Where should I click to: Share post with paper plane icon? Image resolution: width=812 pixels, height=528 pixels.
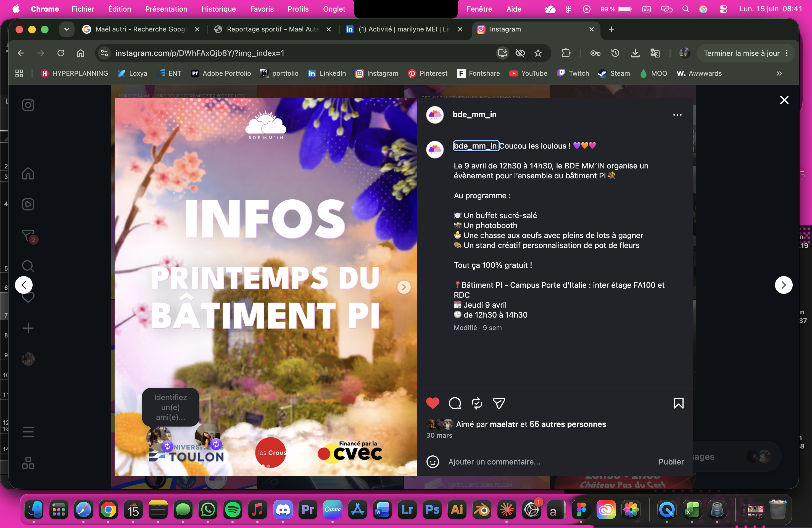499,403
